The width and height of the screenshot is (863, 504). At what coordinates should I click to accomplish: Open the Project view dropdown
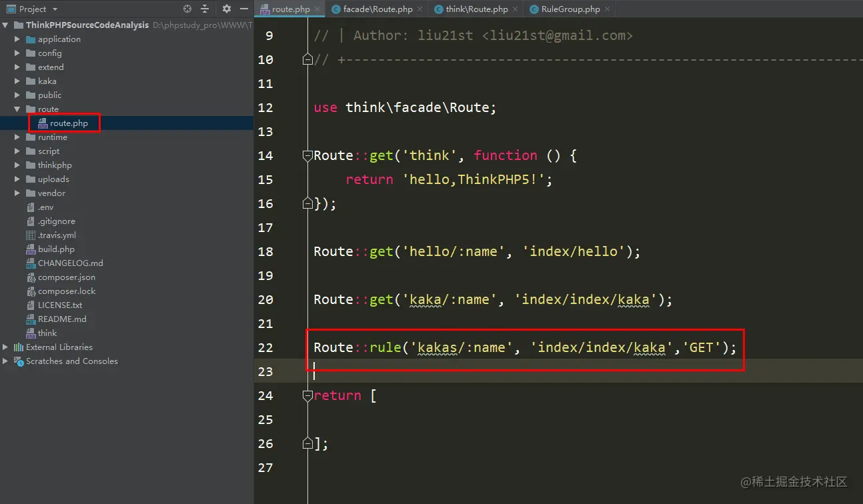[55, 9]
